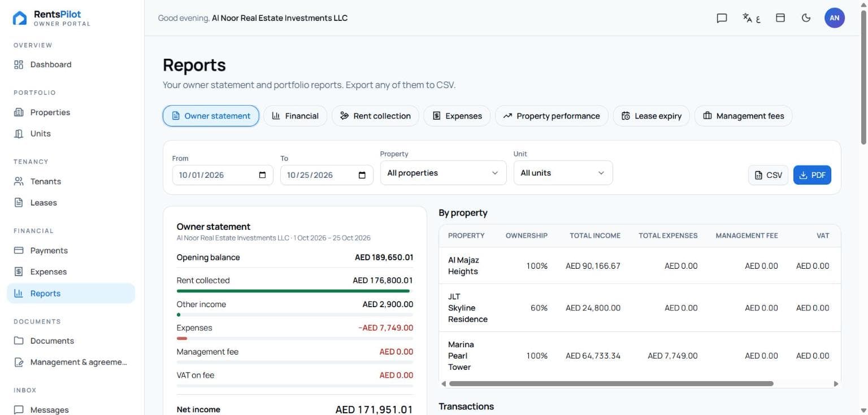Click the Expenses receipt icon in sidebar

tap(19, 272)
